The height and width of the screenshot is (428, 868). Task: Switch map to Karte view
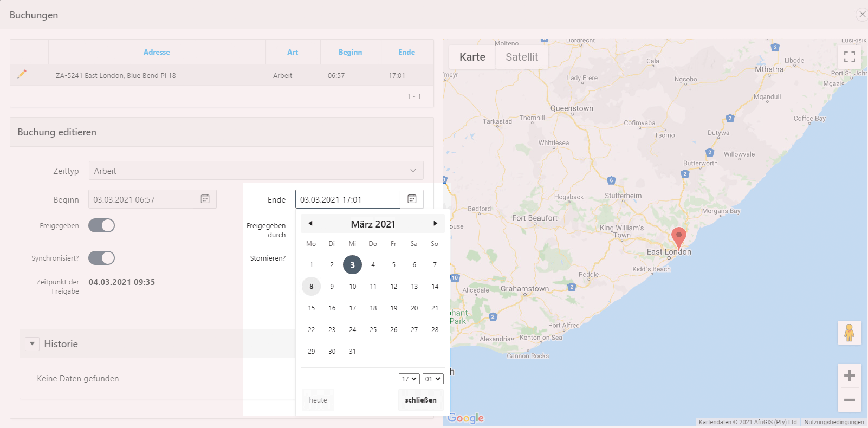coord(472,57)
